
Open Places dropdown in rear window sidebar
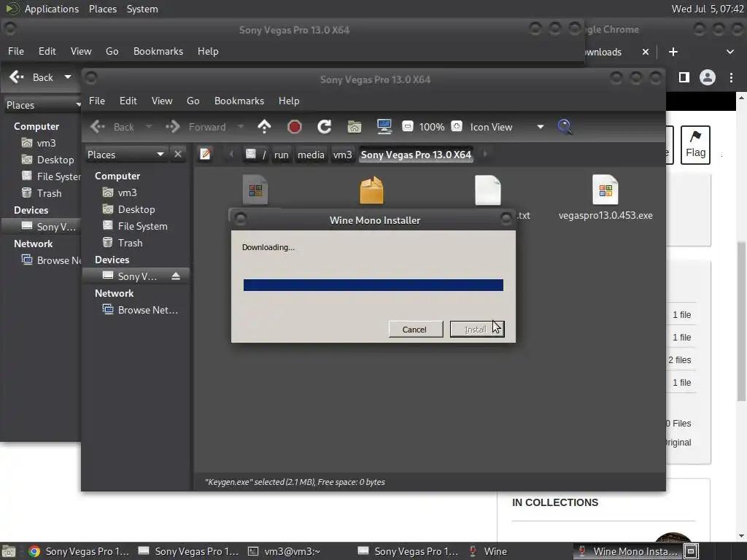pos(43,105)
